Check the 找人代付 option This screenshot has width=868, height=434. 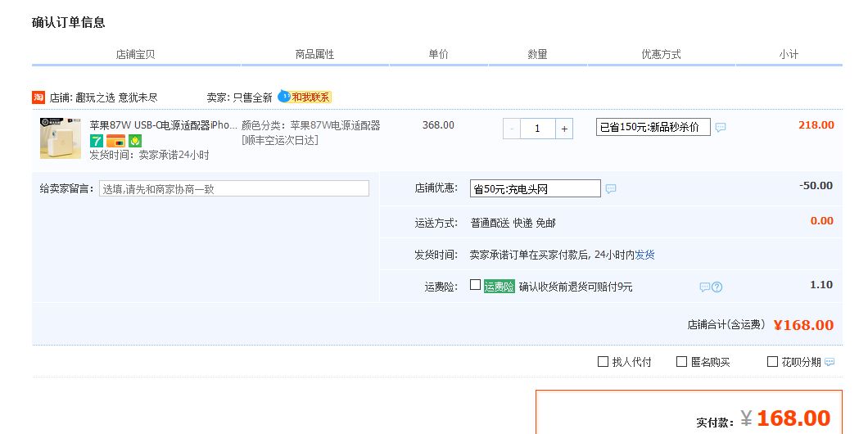coord(603,361)
